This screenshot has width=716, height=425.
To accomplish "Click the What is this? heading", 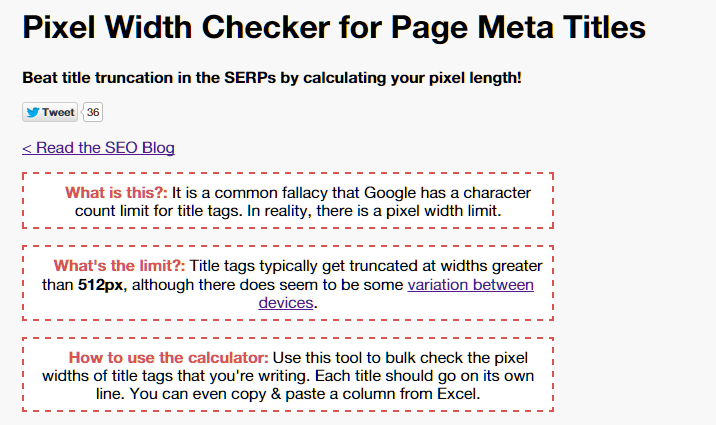I will pyautogui.click(x=116, y=193).
